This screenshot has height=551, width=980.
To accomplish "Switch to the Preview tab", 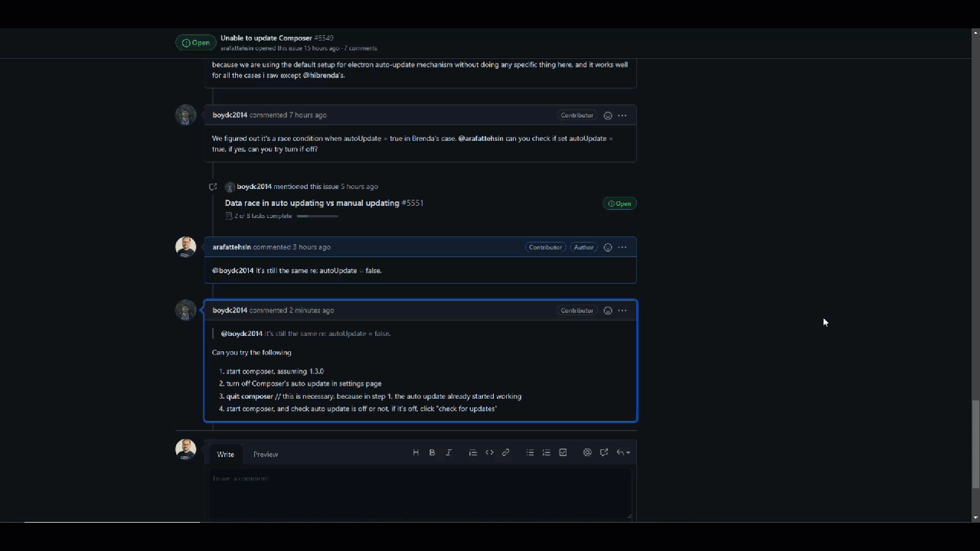I will [x=266, y=455].
